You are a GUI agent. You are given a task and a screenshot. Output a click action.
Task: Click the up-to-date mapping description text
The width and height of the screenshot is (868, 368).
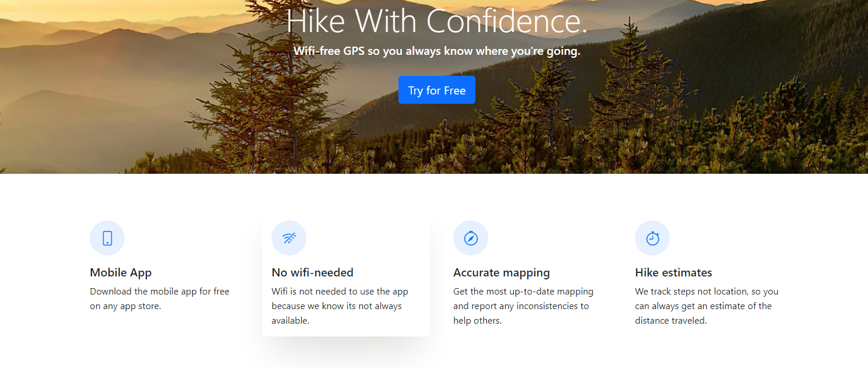tap(523, 306)
